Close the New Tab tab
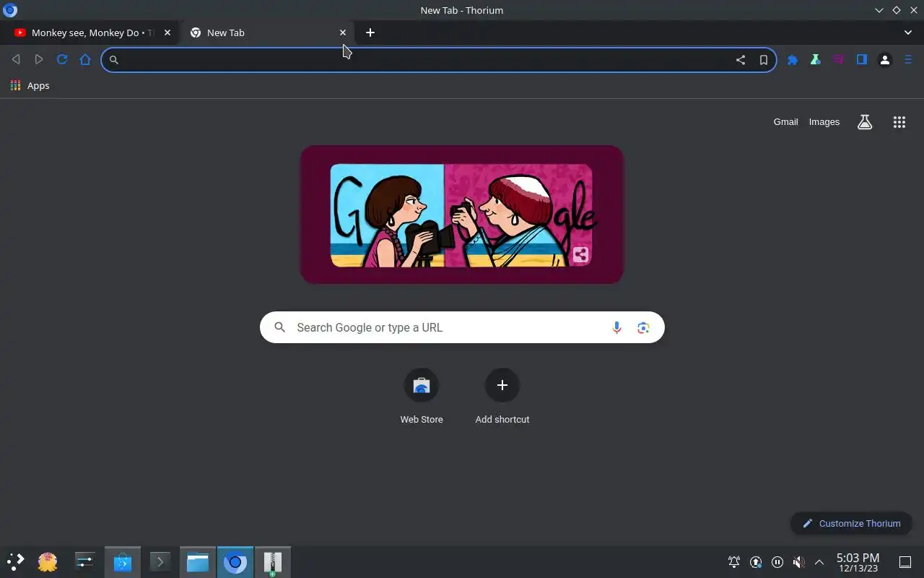924x578 pixels. pos(343,33)
